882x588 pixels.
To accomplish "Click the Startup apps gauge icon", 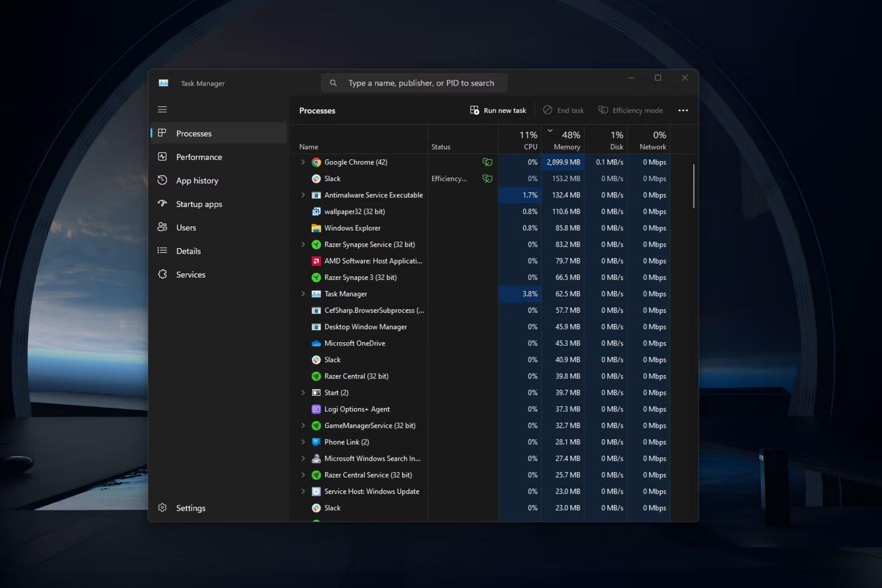I will [x=162, y=204].
